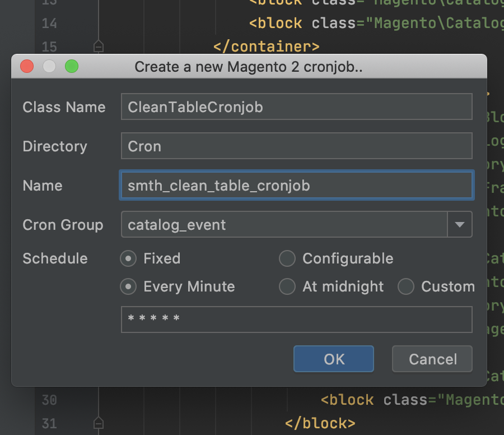Screen dimensions: 504x435
Task: Choose the Custom schedule radio button
Action: (x=406, y=286)
